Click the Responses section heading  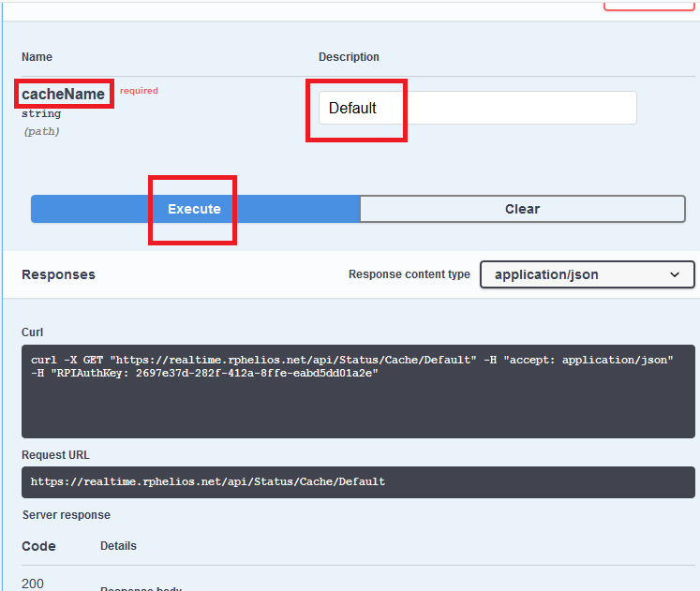(58, 274)
